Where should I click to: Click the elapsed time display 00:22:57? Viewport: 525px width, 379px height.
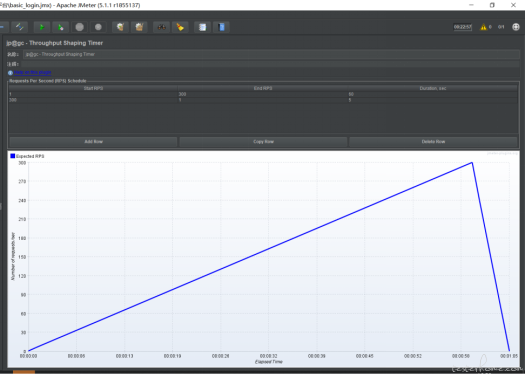click(462, 27)
